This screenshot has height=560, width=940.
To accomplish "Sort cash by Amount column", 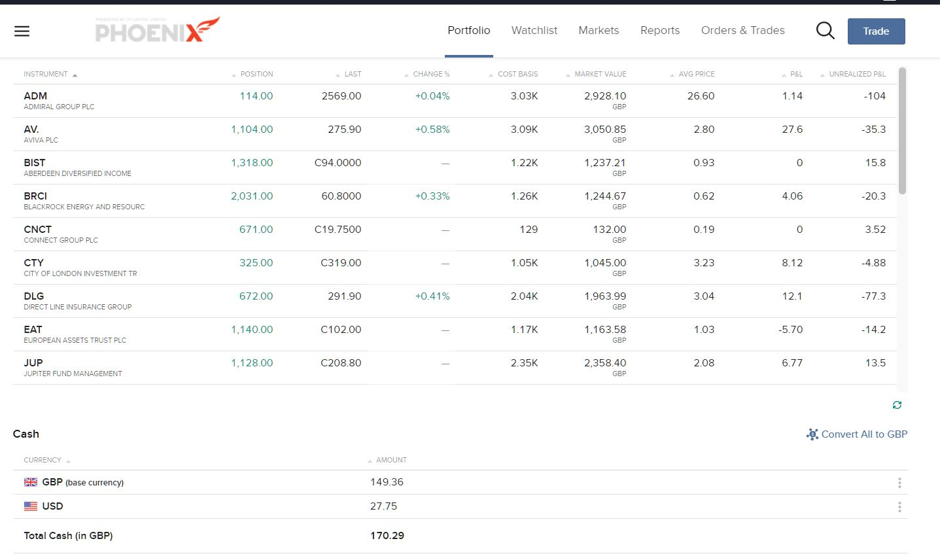I will point(387,460).
